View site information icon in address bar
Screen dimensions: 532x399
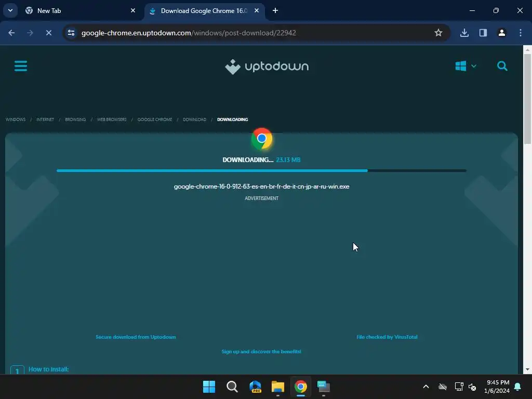71,33
